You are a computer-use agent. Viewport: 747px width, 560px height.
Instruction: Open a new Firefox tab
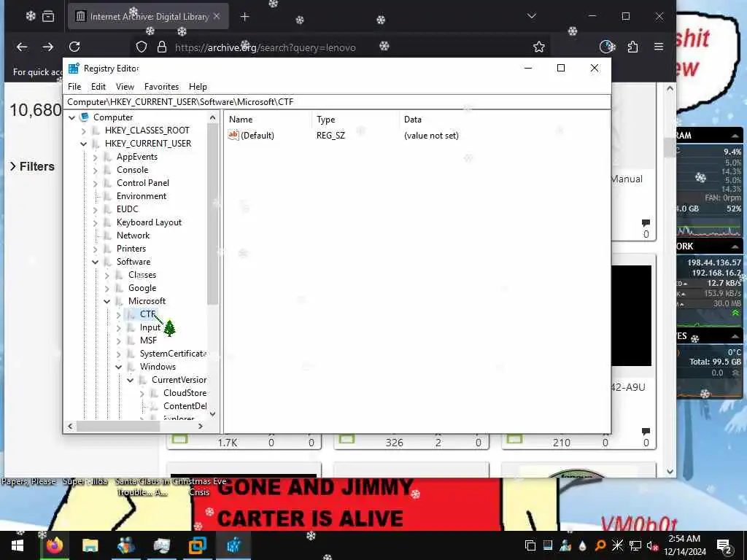pyautogui.click(x=245, y=17)
